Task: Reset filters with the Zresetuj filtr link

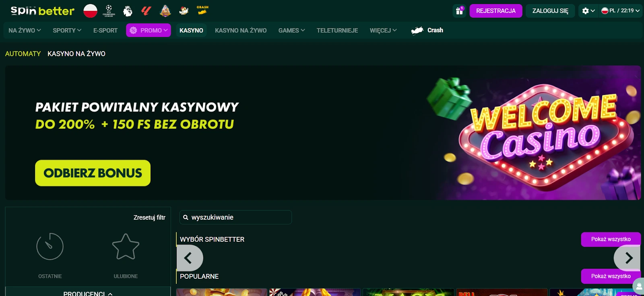Action: (149, 217)
